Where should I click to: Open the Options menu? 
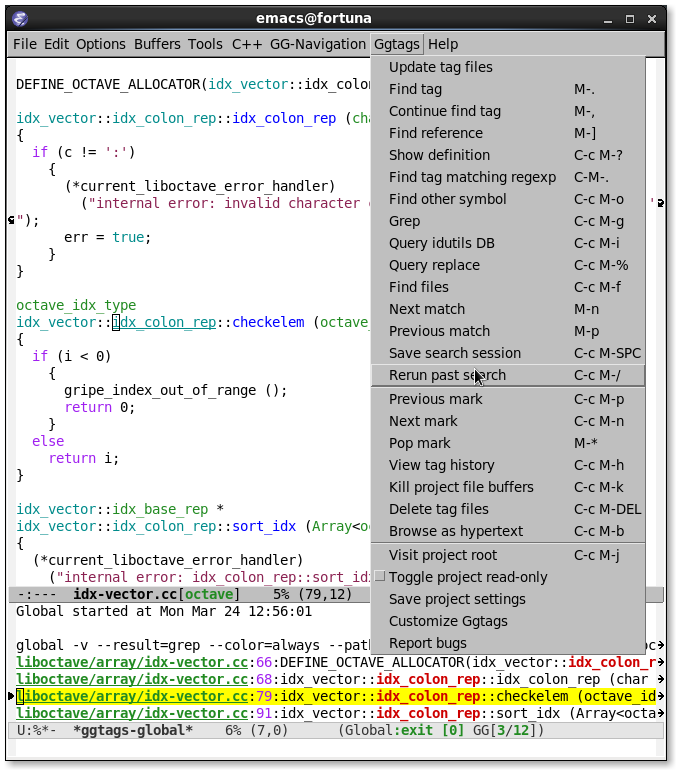click(101, 44)
